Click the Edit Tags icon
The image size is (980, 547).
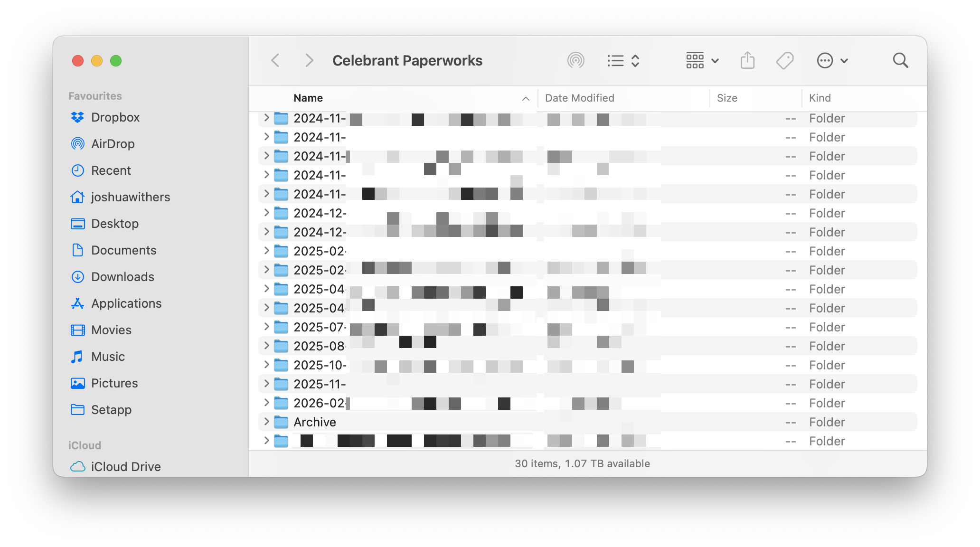click(784, 61)
